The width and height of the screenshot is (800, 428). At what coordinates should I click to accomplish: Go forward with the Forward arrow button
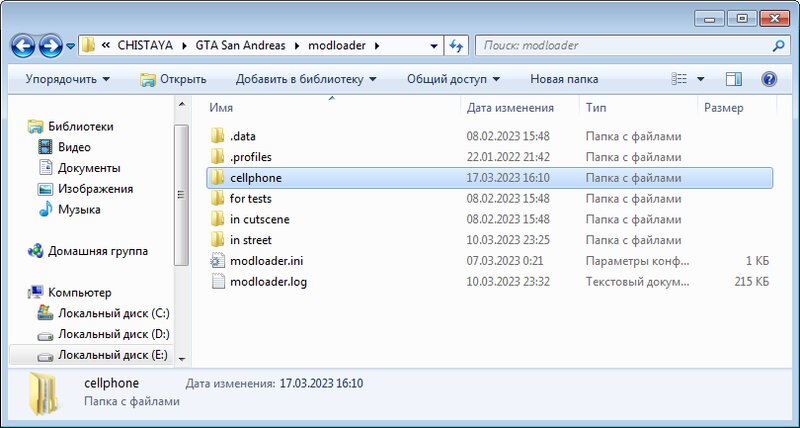tap(51, 46)
